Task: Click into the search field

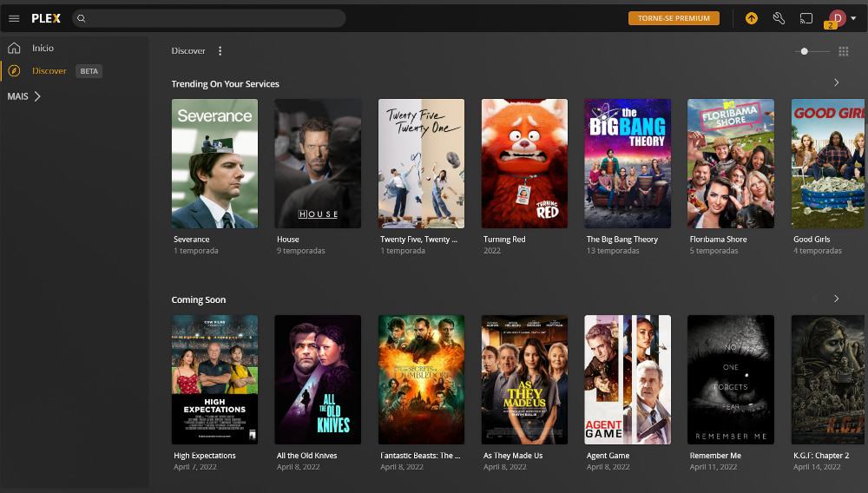Action: 209,18
